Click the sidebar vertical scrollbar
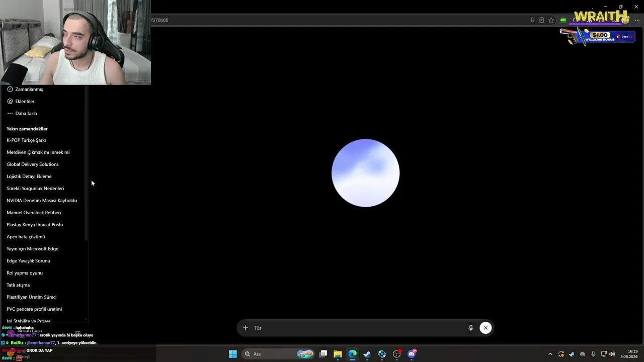This screenshot has width=644, height=362. pos(86,163)
